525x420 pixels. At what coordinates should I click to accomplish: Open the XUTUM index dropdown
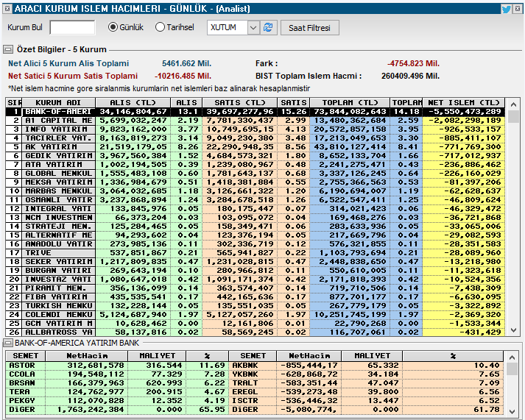[253, 27]
